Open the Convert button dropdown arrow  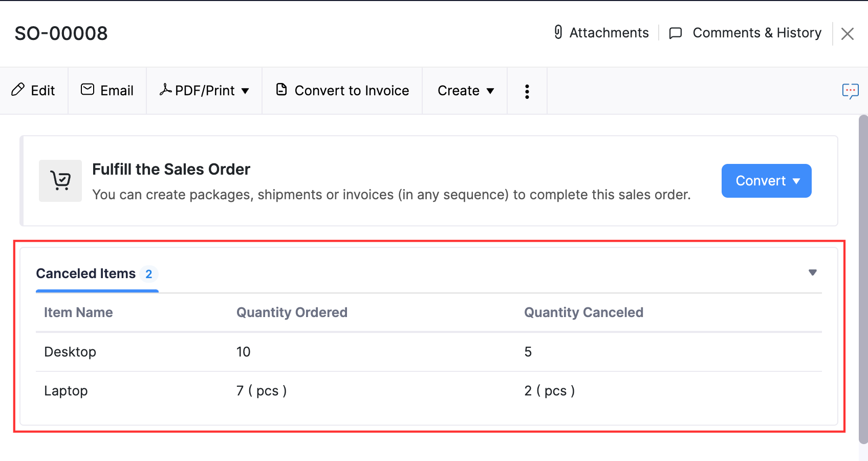point(796,181)
